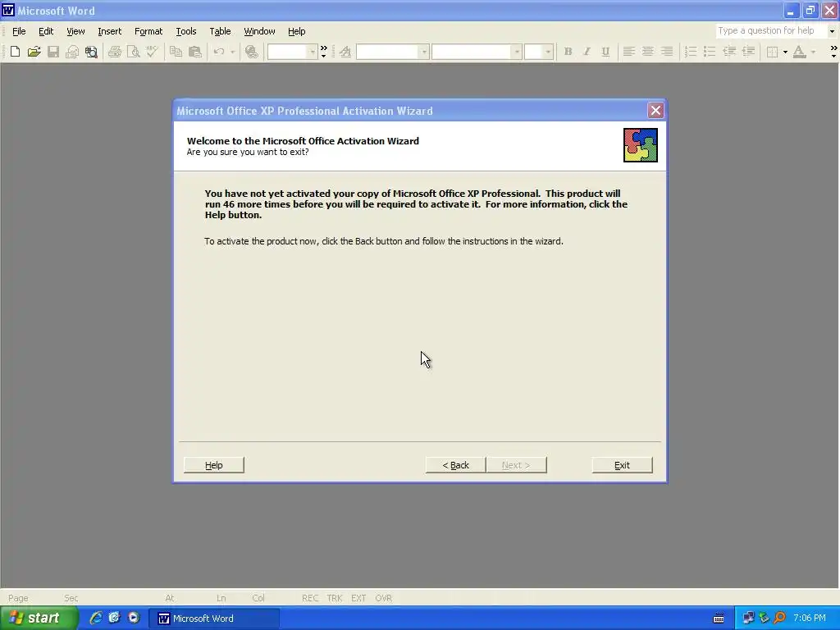The image size is (840, 630).
Task: Click the Numbering list icon
Action: pos(691,52)
